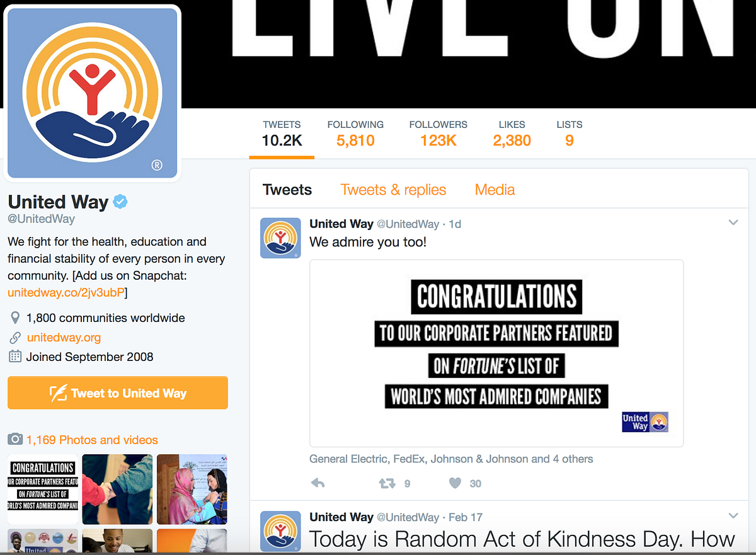Click the Tweet to United Way button
756x555 pixels.
118,393
